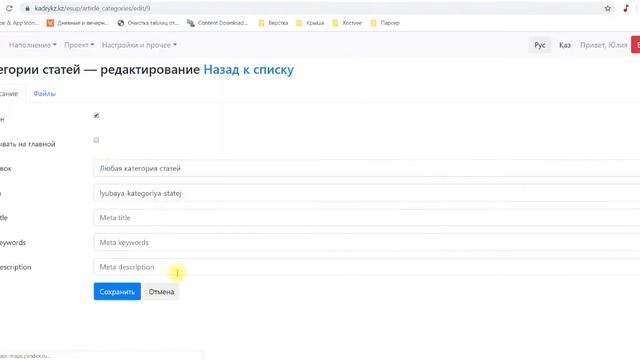This screenshot has width=640, height=360.
Task: Switch language to Рус
Action: [540, 45]
